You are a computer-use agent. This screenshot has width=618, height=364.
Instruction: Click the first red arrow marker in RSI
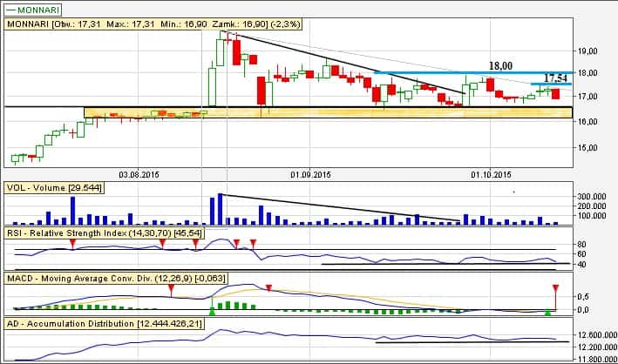pyautogui.click(x=72, y=243)
